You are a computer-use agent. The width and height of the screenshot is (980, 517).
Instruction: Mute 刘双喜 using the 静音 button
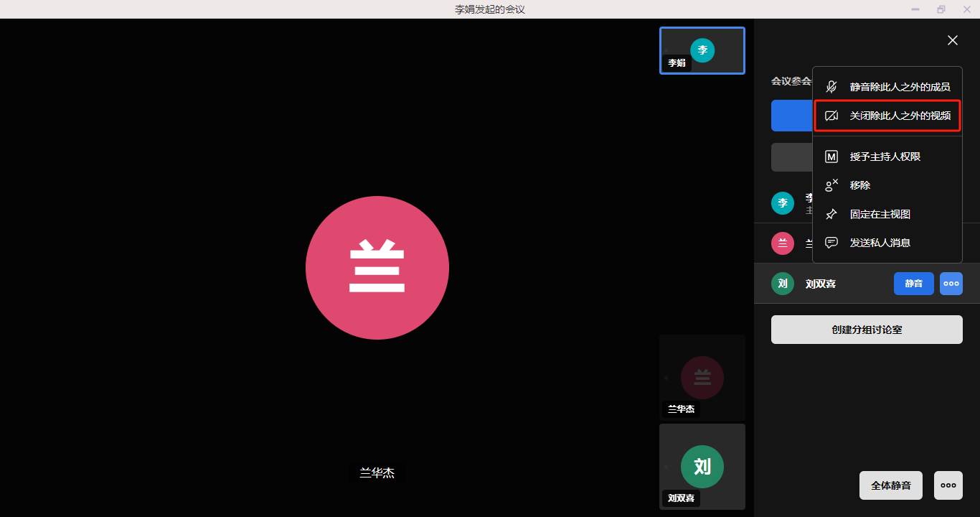point(913,284)
